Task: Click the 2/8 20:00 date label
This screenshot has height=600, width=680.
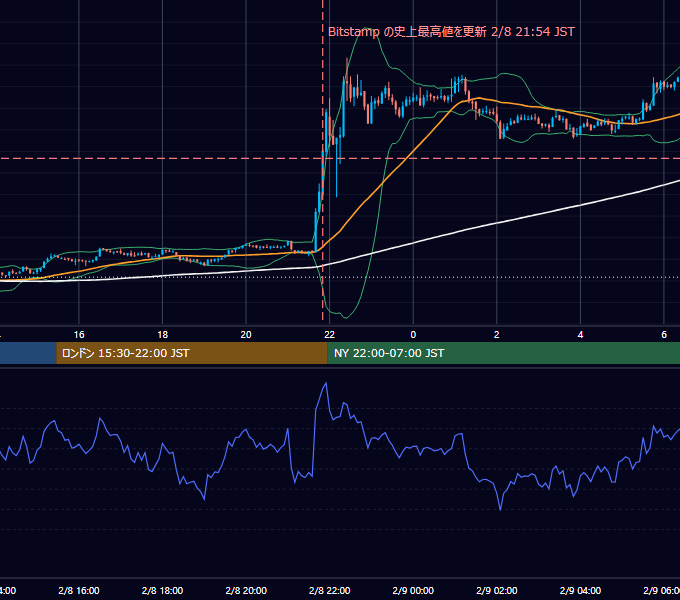Action: click(x=246, y=590)
